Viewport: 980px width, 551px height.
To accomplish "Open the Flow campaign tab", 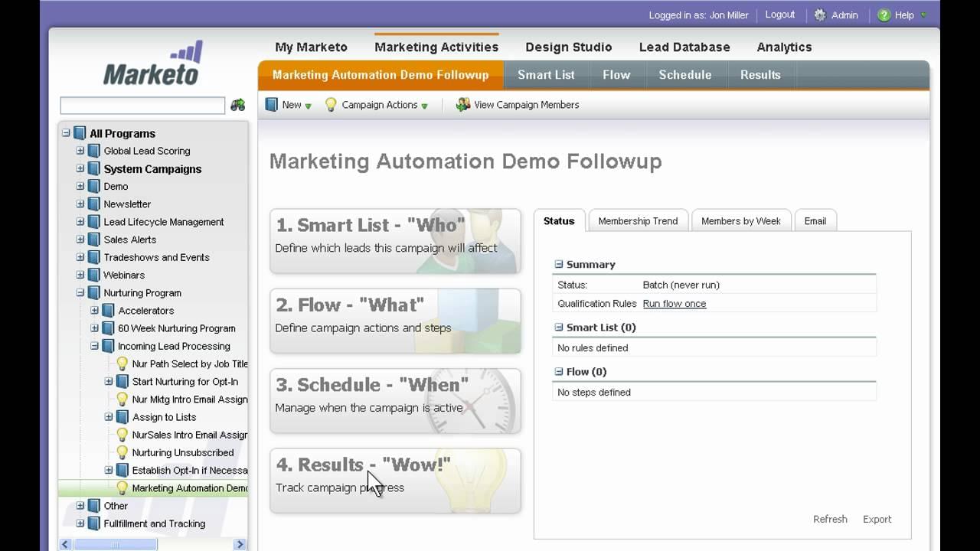I will [x=616, y=75].
